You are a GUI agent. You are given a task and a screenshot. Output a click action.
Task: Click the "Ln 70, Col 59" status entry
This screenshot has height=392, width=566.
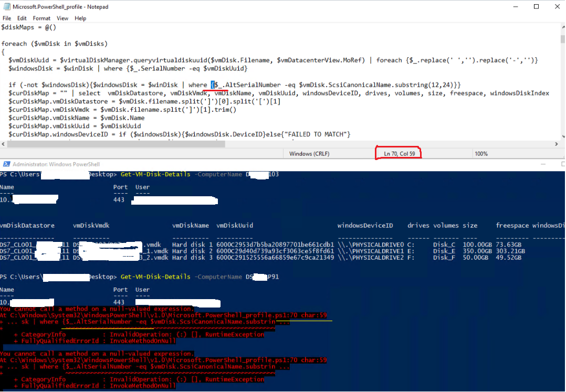pyautogui.click(x=399, y=154)
